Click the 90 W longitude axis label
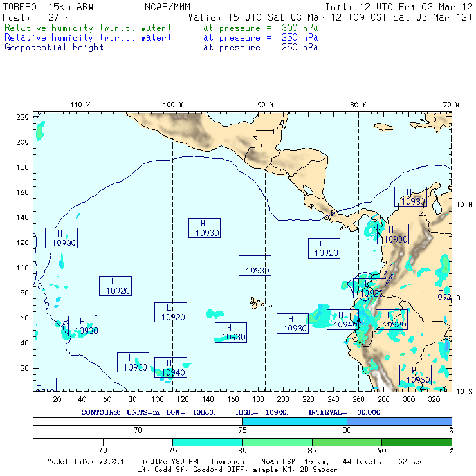 tap(265, 104)
